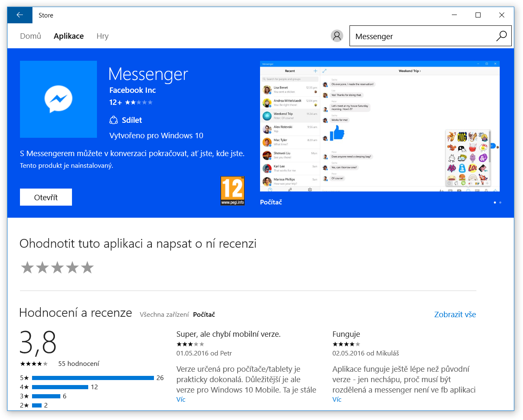This screenshot has height=420, width=523.
Task: Go to the Domů tab
Action: click(30, 36)
